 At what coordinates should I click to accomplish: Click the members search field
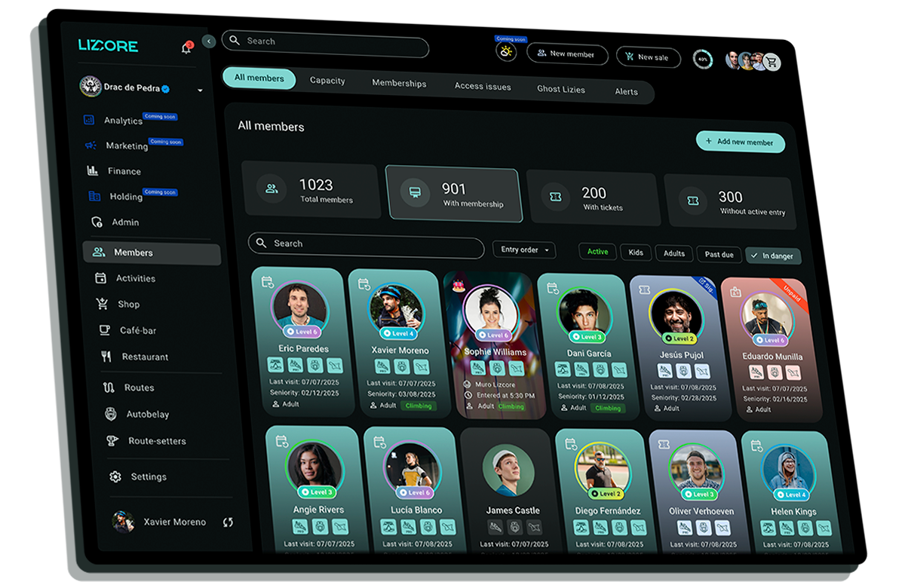[366, 244]
